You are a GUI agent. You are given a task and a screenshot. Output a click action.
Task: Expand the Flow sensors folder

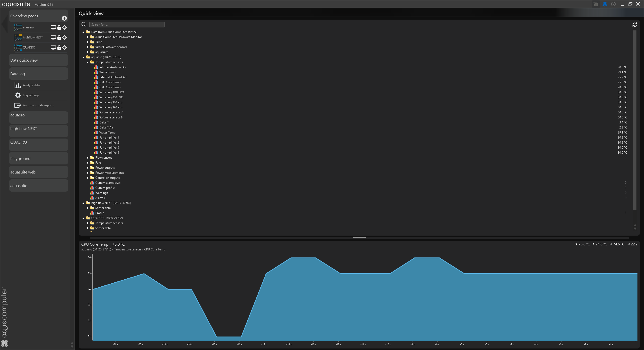click(88, 158)
